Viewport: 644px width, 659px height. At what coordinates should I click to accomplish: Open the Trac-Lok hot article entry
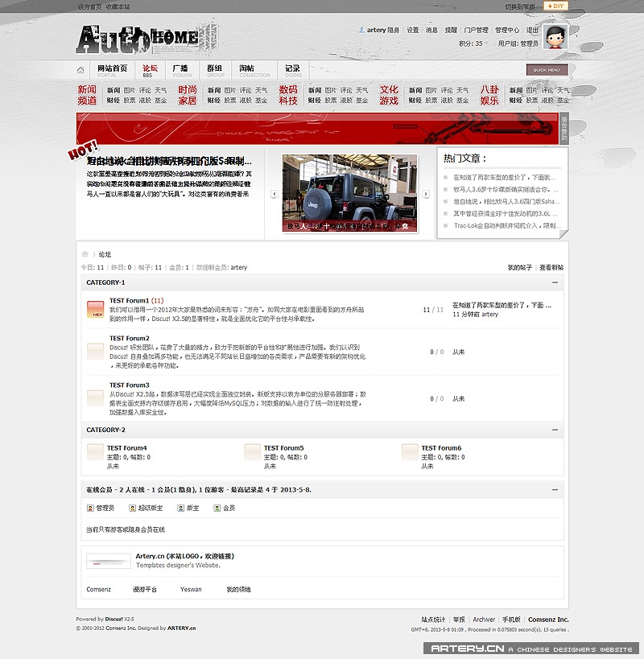pyautogui.click(x=507, y=225)
